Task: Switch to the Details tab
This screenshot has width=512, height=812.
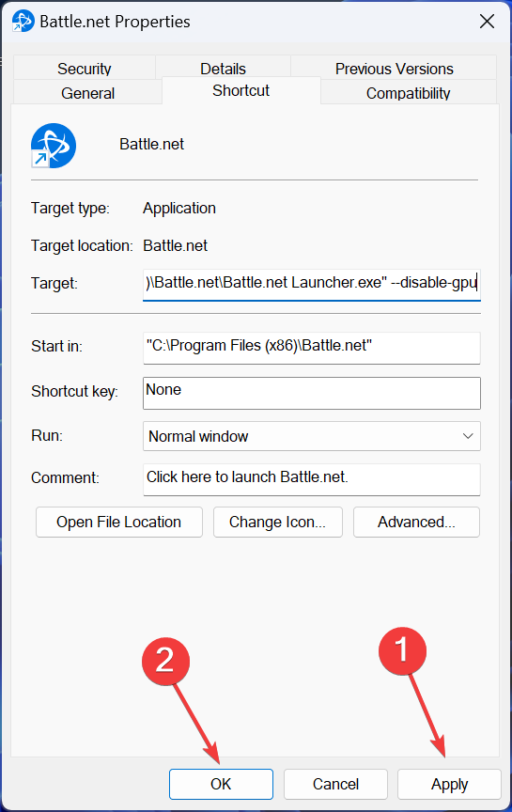Action: click(x=224, y=69)
